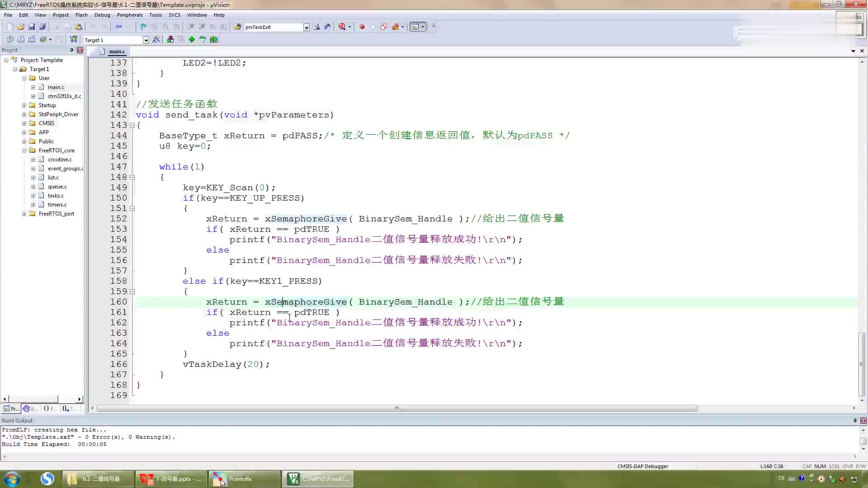Open debug session dropdown arrow
This screenshot has width=868, height=488.
coord(349,27)
